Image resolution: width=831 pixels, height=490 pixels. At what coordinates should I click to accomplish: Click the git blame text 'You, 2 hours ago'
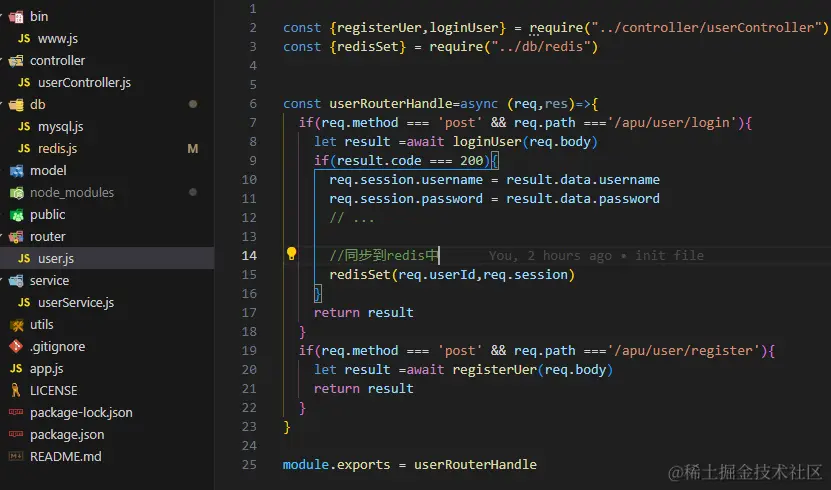click(x=550, y=256)
